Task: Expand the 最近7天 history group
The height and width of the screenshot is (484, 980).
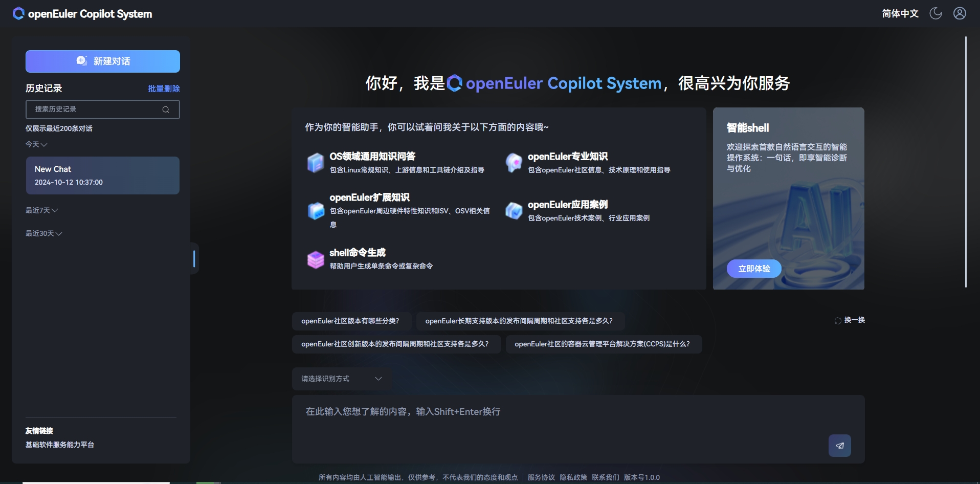Action: (x=41, y=210)
